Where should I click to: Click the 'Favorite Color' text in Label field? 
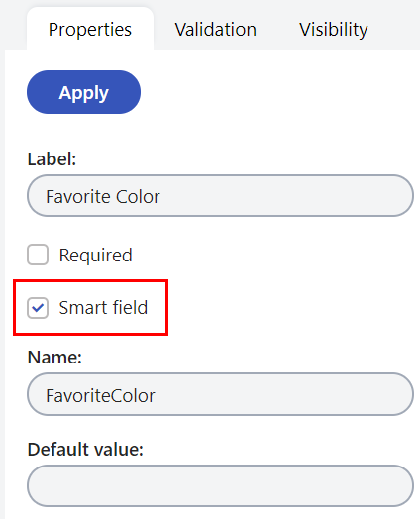click(103, 197)
